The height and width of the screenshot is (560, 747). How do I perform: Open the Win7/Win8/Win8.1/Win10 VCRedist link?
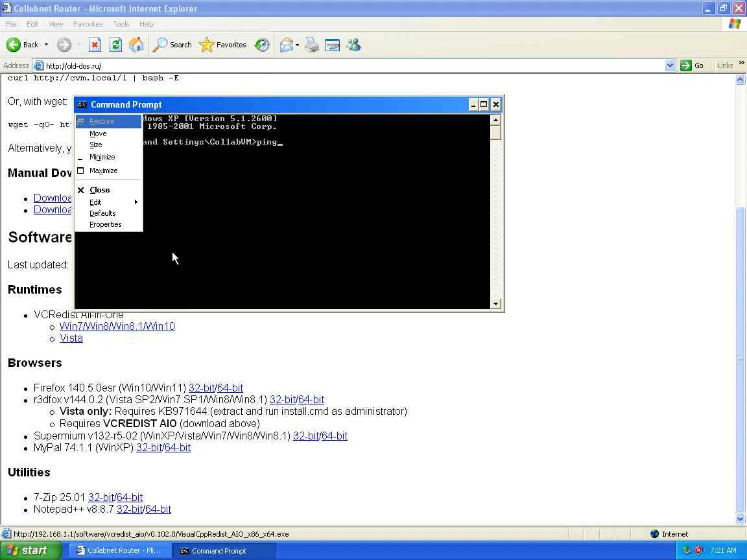[117, 326]
